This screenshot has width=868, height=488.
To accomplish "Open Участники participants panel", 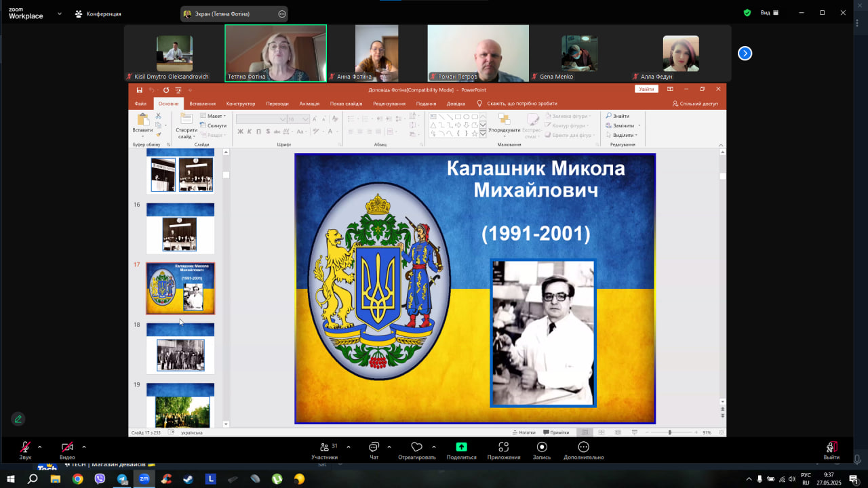I will coord(325,450).
